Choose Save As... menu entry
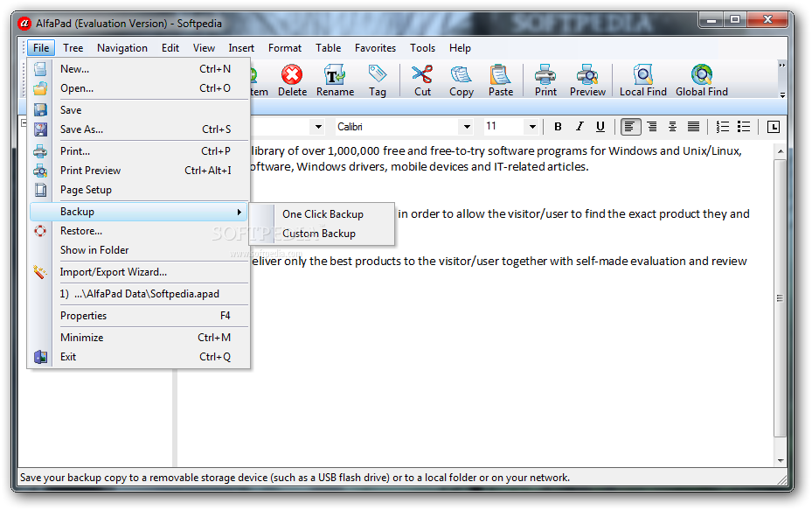The image size is (812, 510). [139, 129]
